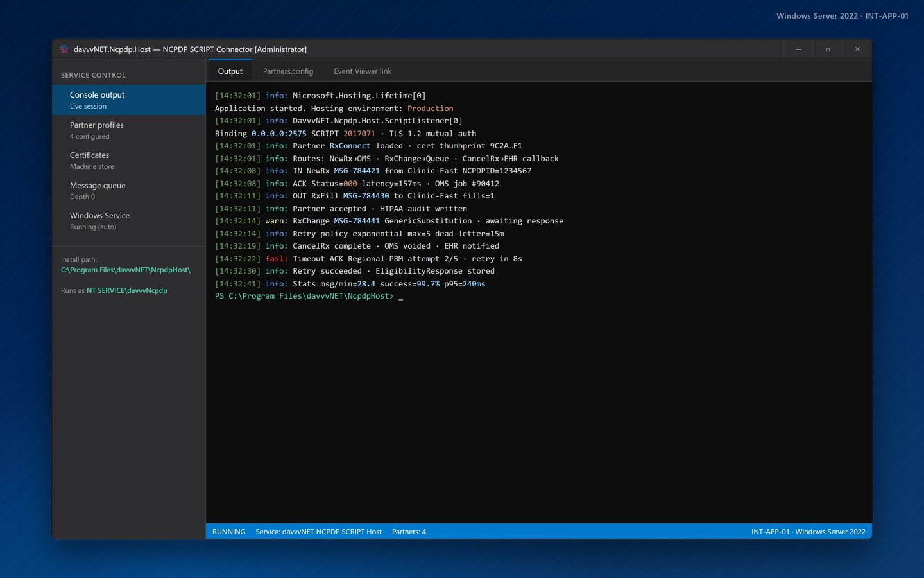Screen dimensions: 924x578
Task: Click RUNNING status in status bar
Action: (x=229, y=532)
